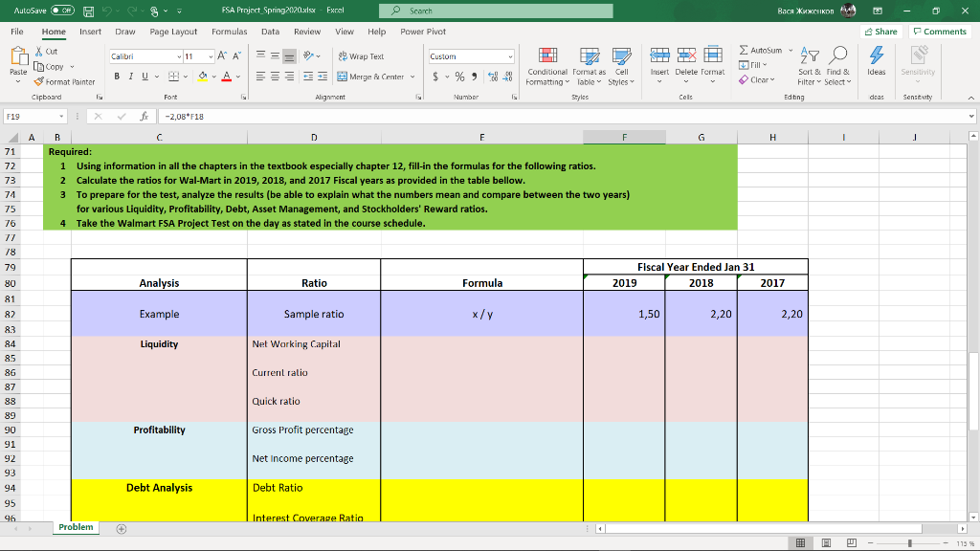Screen dimensions: 980x551
Task: Apply the yellow fill color
Action: 203,77
